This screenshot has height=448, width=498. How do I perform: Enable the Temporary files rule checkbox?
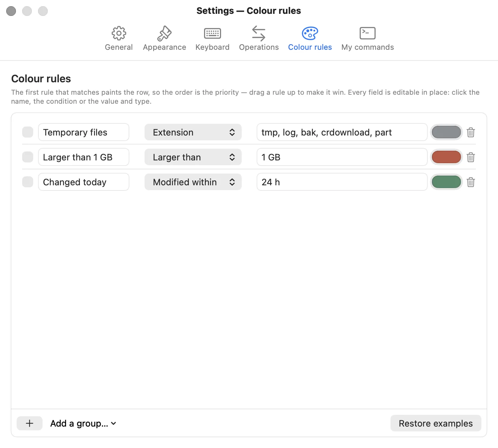(28, 132)
